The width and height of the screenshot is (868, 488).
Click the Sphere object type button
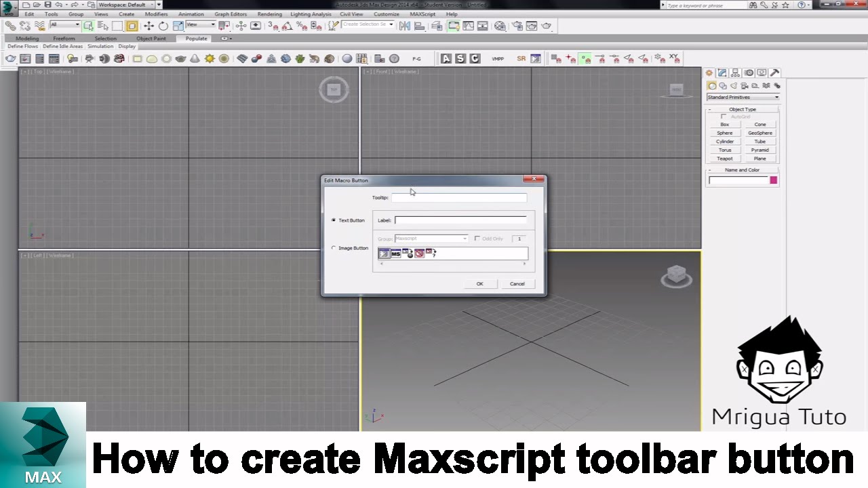coord(725,133)
